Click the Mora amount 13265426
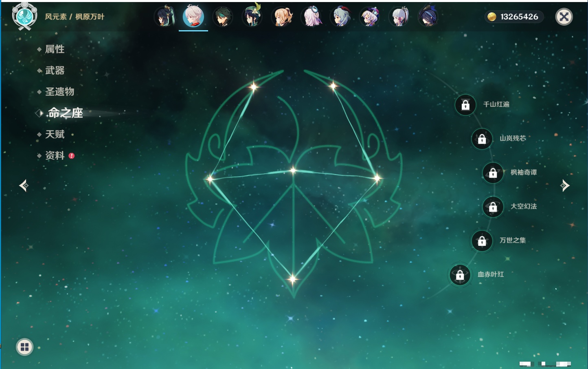The image size is (588, 369). tap(519, 17)
